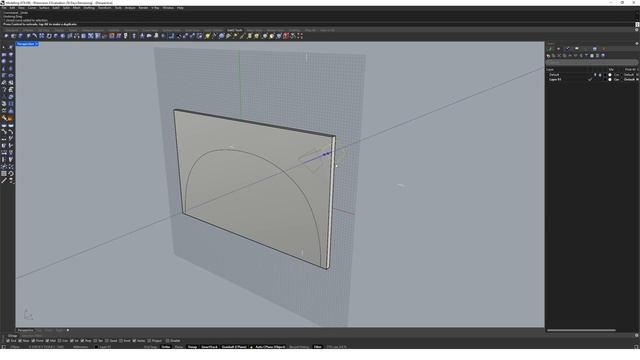Click the first icon in SubD Tools toolbar
This screenshot has width=640, height=360.
click(x=6, y=36)
